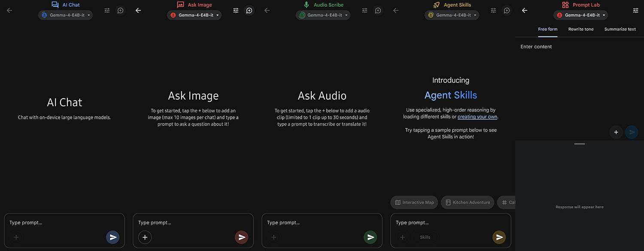644x251 pixels.
Task: Start new chat in Agent Skills panel
Action: [507, 10]
